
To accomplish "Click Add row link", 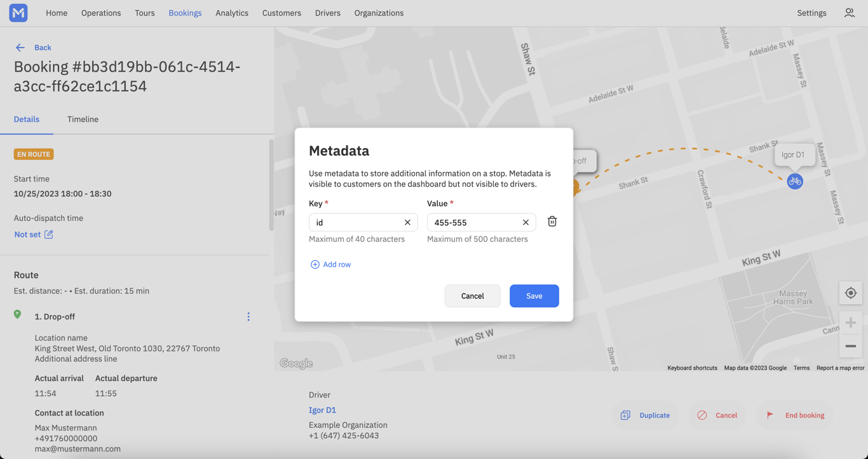I will pos(337,265).
